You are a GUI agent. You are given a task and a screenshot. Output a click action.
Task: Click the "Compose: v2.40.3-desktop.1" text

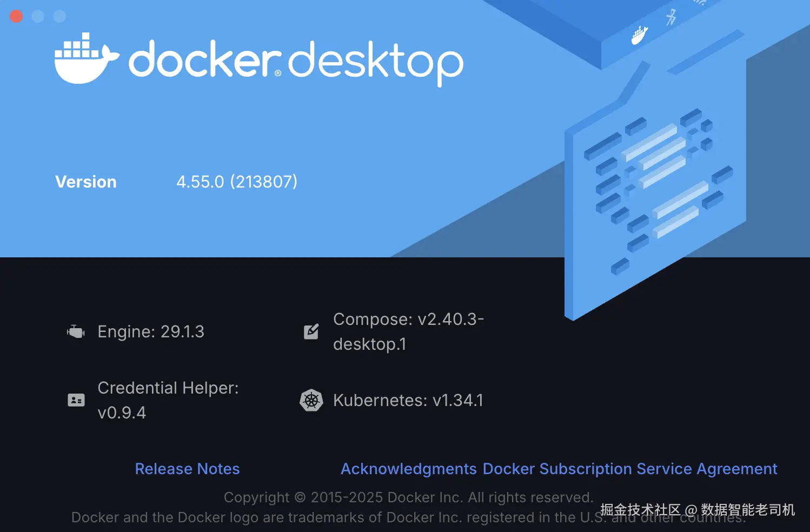408,331
